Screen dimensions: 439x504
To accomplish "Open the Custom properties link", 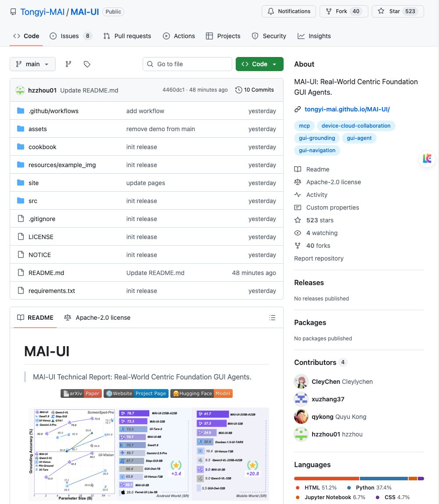I will pyautogui.click(x=333, y=207).
